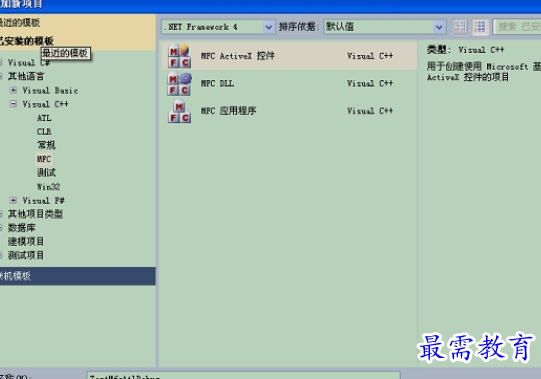Open the 联机模板 section

(x=78, y=276)
